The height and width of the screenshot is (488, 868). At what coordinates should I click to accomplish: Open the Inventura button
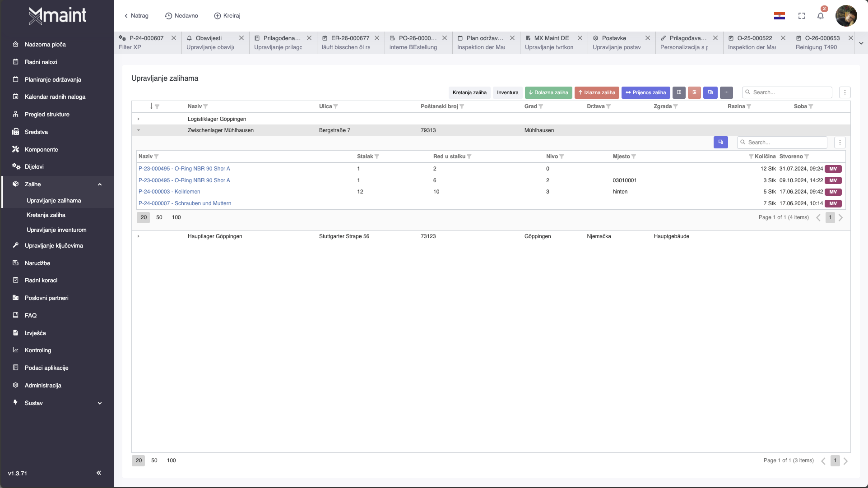point(507,92)
